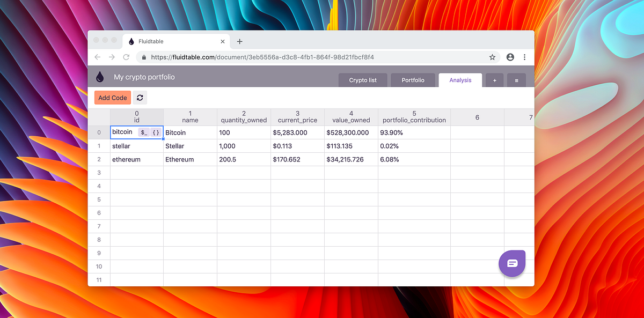Click the refresh icon next to Add Code

(140, 98)
